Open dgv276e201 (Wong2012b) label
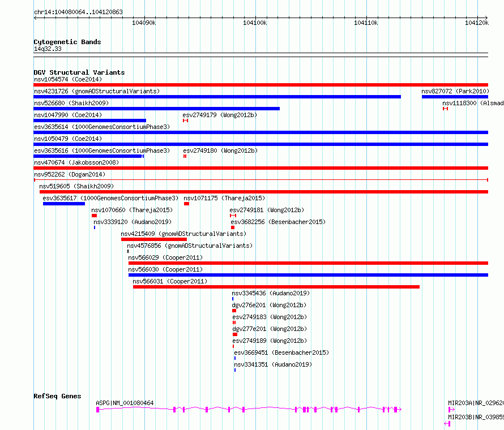This screenshot has width=504, height=430. click(269, 305)
